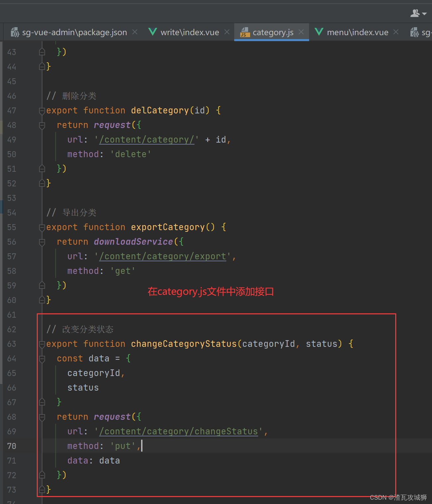
Task: Click line number 70 in gutter
Action: (12, 446)
